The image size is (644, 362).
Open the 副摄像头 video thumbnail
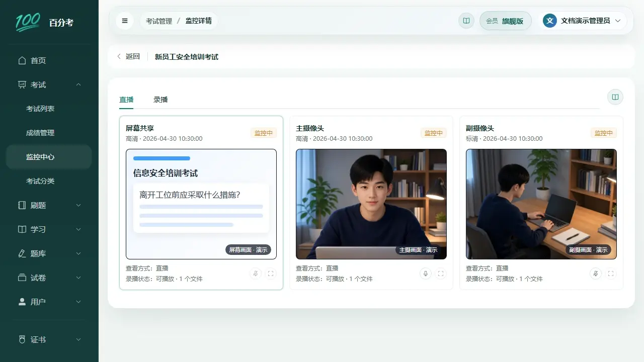click(x=541, y=204)
